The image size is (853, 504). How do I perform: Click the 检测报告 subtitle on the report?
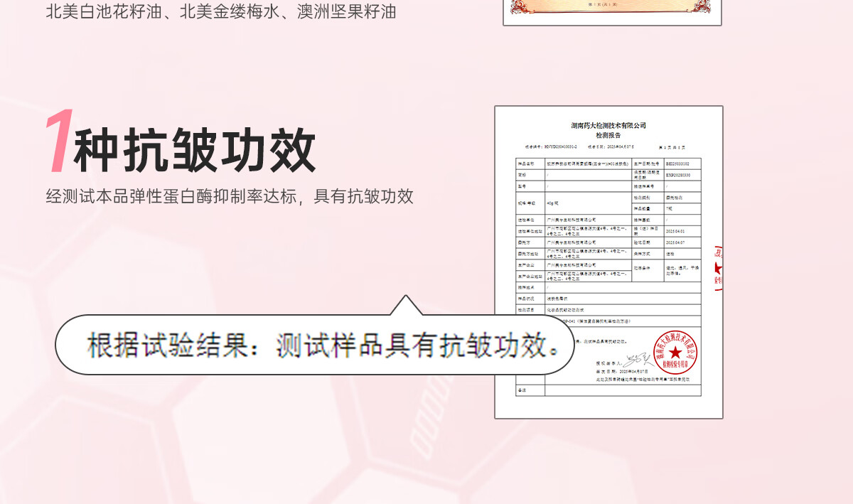pyautogui.click(x=608, y=135)
